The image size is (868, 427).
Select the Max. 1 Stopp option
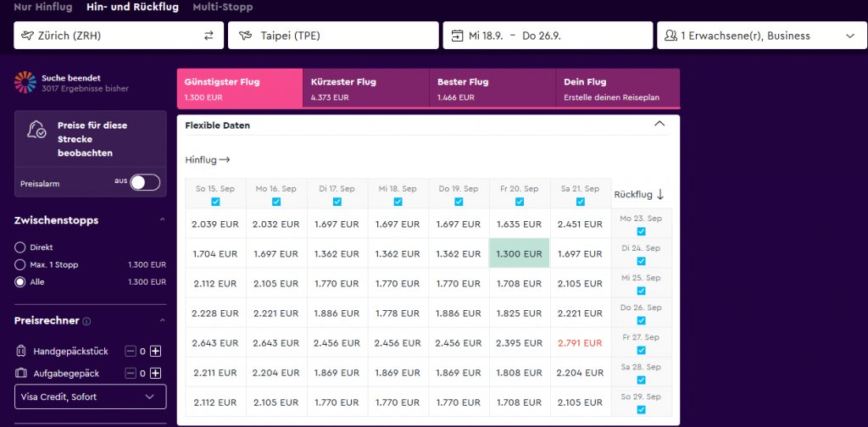20,265
